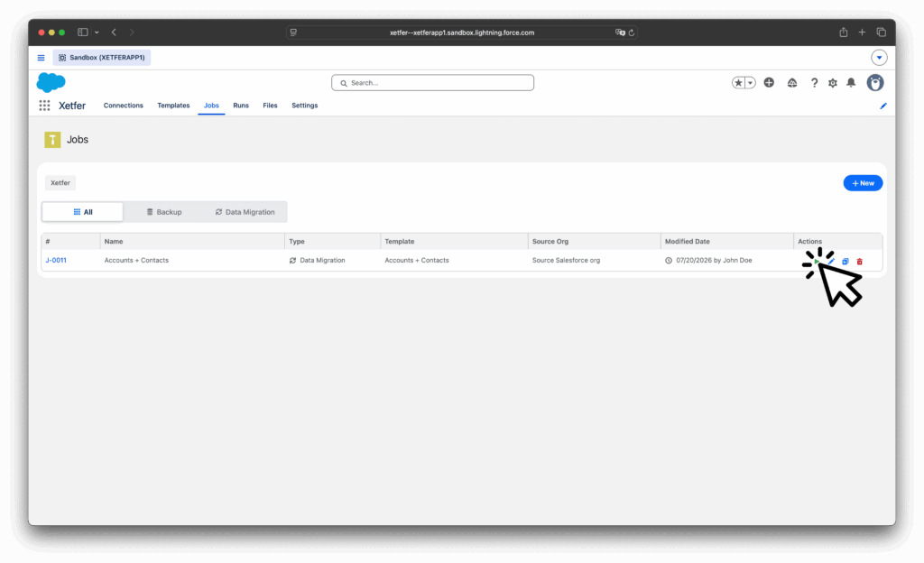The width and height of the screenshot is (924, 563).
Task: Open the hamburger menu beside Sandbox
Action: [x=41, y=58]
